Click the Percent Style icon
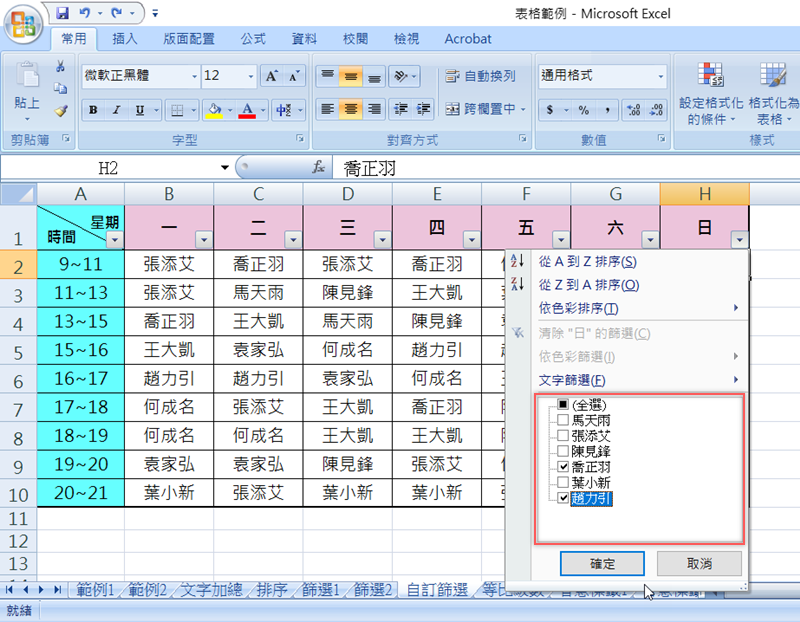This screenshot has height=622, width=800. tap(582, 110)
